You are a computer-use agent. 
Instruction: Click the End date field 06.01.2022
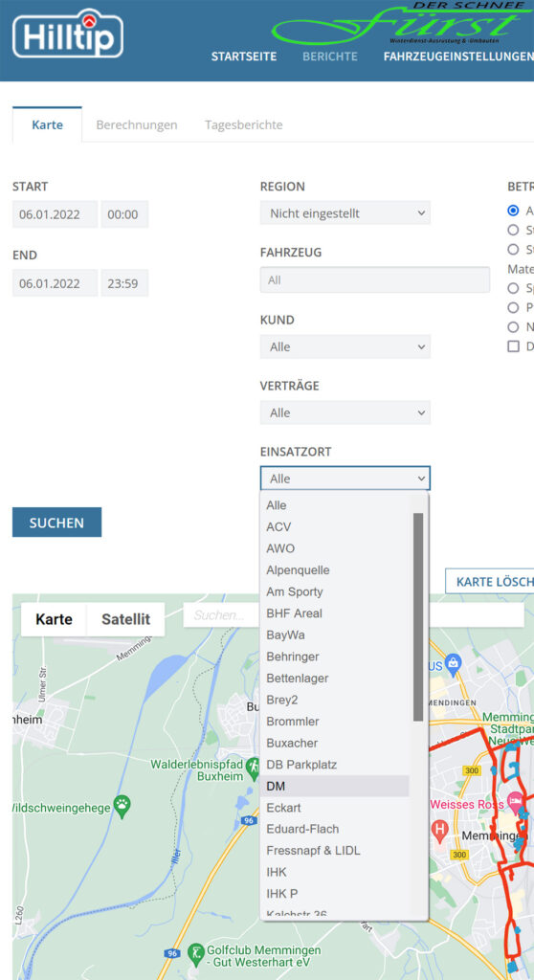[55, 283]
